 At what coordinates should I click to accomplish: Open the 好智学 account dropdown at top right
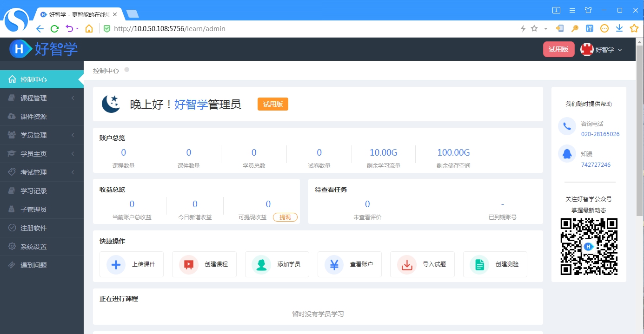[602, 49]
